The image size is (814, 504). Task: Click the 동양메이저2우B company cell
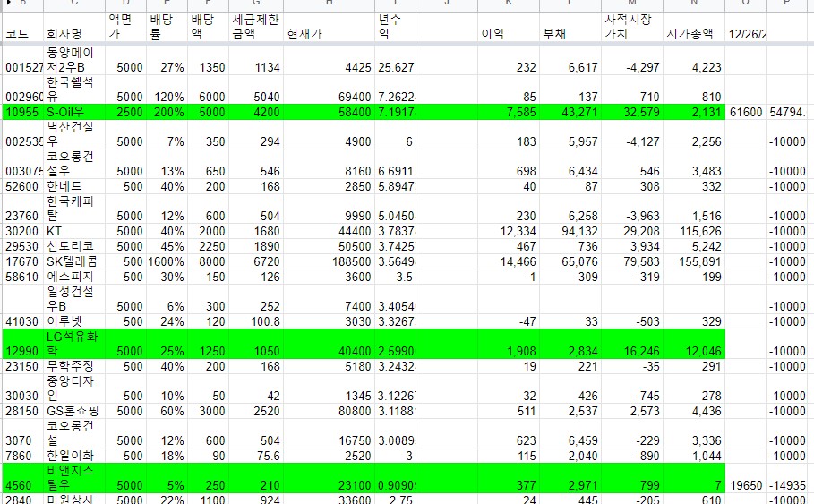coord(74,60)
